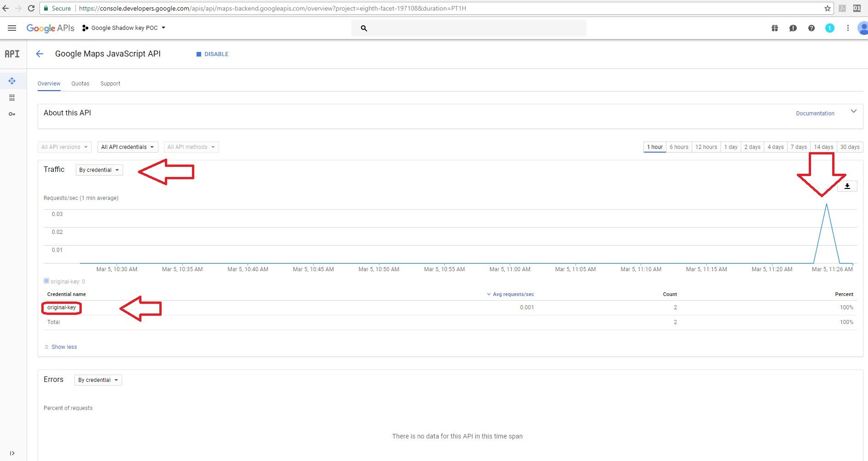Switch to the Quotas tab

[80, 84]
